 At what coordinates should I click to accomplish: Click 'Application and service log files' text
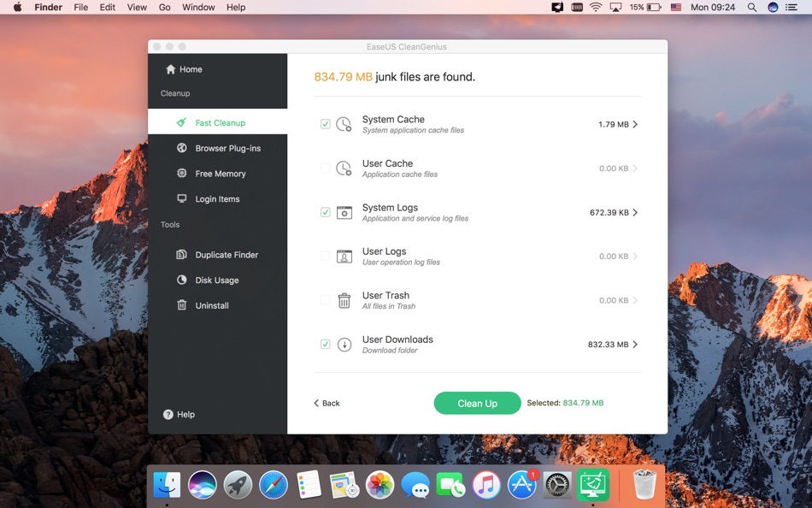point(415,219)
